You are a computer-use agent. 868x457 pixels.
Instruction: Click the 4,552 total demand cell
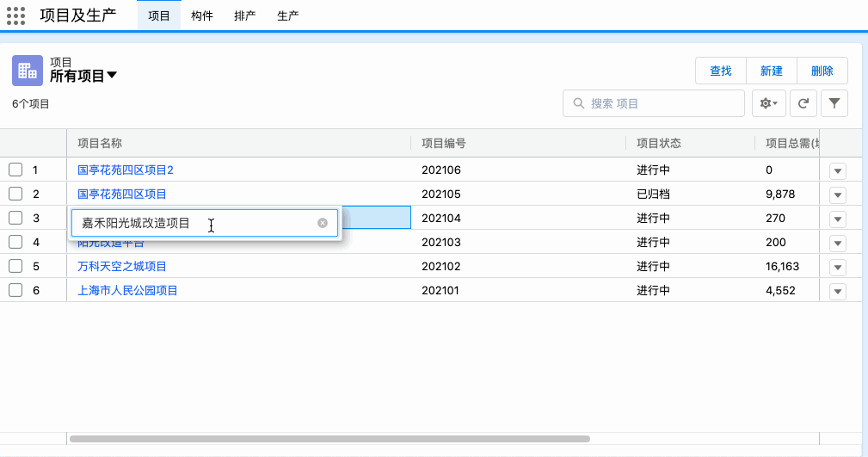tap(780, 290)
